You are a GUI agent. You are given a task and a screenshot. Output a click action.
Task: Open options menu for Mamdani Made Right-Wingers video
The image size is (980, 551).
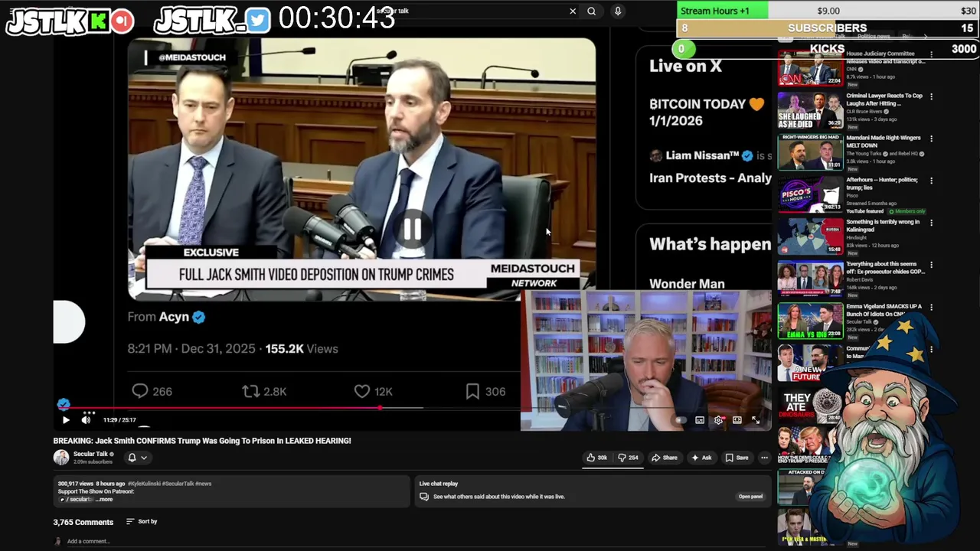pos(931,139)
